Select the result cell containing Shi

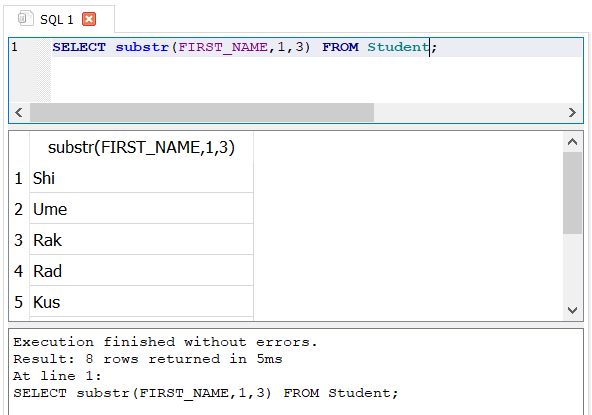tap(141, 178)
